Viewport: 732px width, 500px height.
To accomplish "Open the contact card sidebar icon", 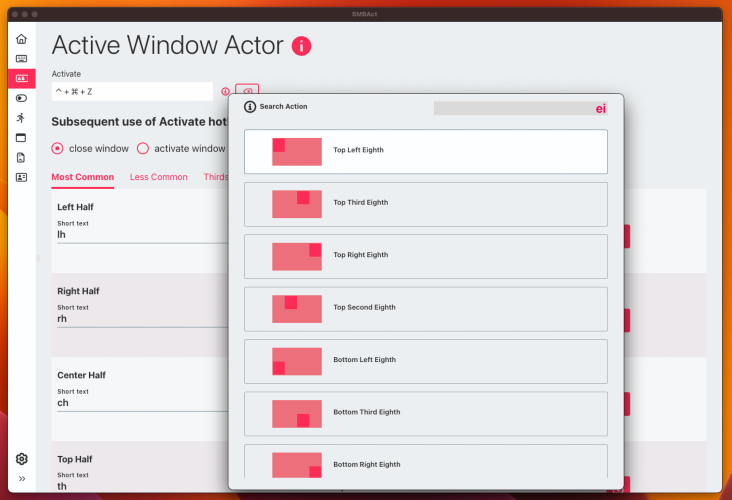I will (21, 177).
